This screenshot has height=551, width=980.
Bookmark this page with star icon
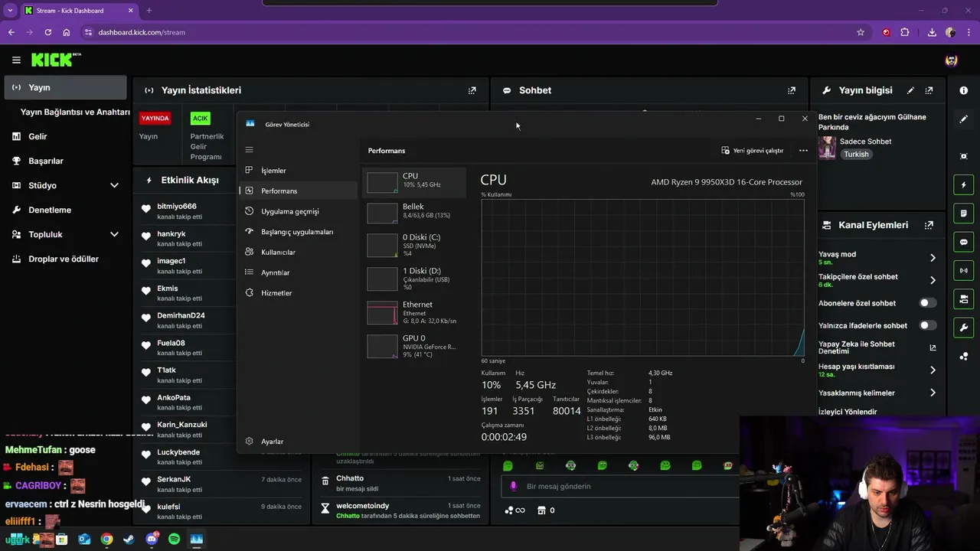point(861,32)
